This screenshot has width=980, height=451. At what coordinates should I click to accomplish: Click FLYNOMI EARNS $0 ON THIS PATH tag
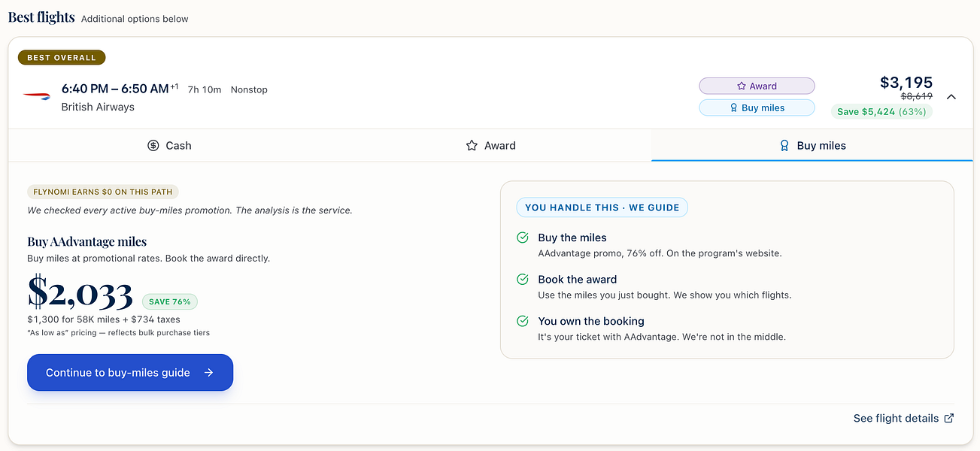pos(103,192)
